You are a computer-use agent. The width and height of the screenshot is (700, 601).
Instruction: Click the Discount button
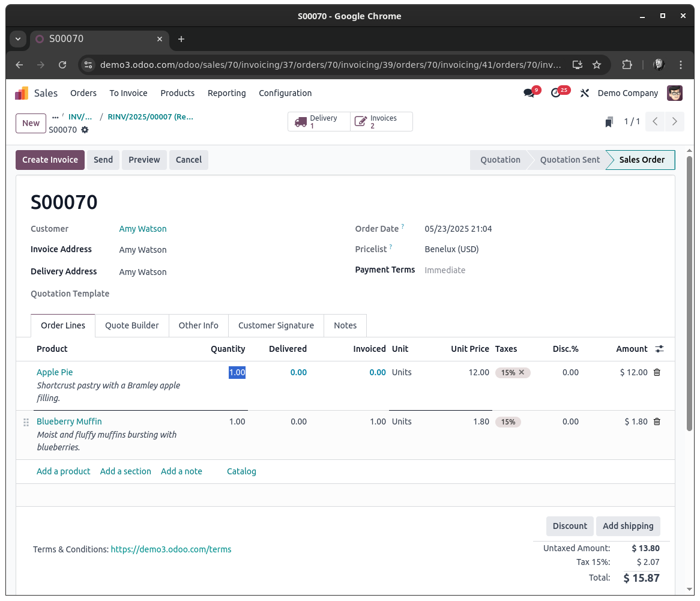click(570, 526)
